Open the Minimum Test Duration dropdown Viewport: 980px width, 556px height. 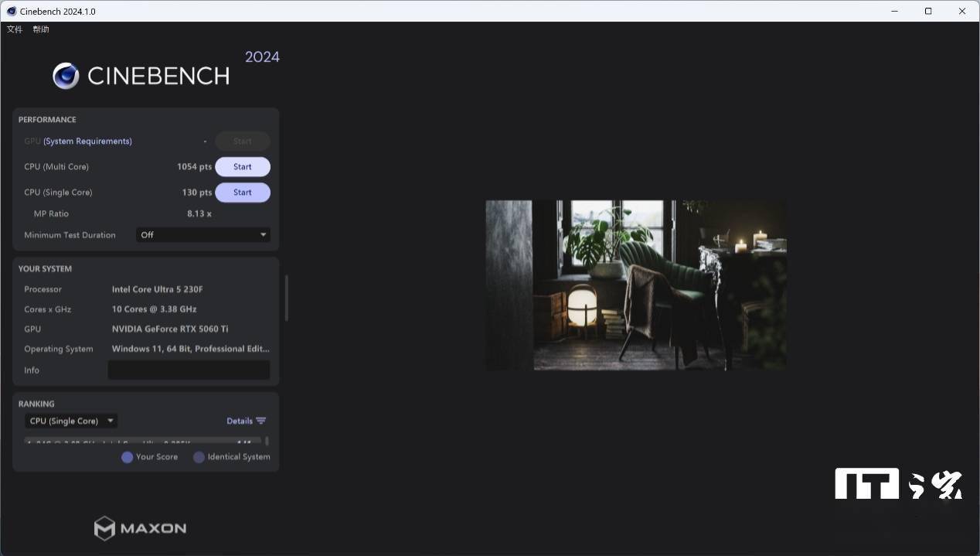(x=203, y=235)
